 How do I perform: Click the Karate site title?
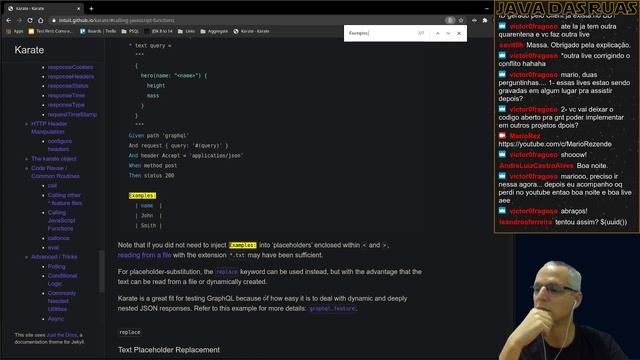29,50
